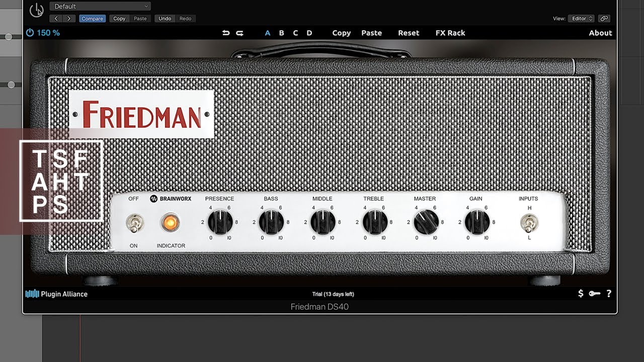Open the 150 % zoom scale
The width and height of the screenshot is (644, 362).
[48, 33]
